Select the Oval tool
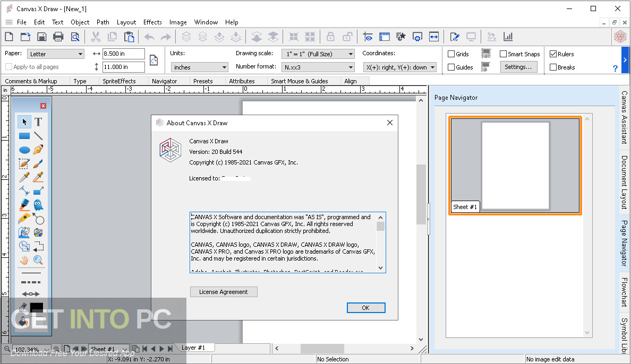 [24, 150]
